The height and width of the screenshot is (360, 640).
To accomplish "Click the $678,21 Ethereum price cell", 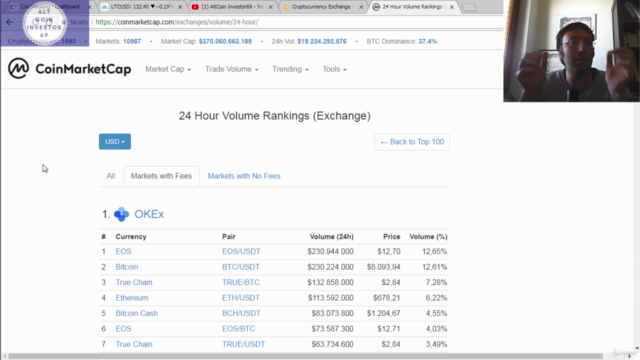I will click(x=387, y=298).
